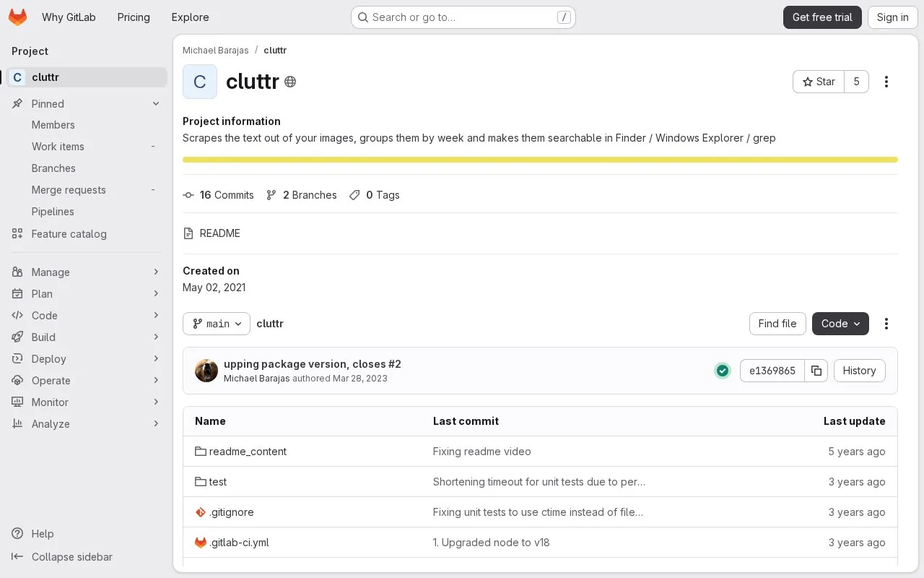Click the large C project avatar
The height and width of the screenshot is (578, 924).
point(200,82)
